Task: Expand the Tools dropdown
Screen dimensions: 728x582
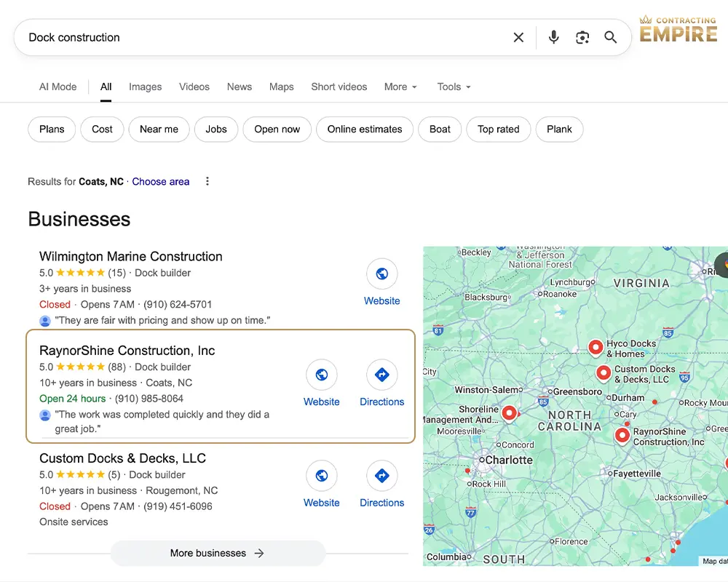Action: [454, 87]
